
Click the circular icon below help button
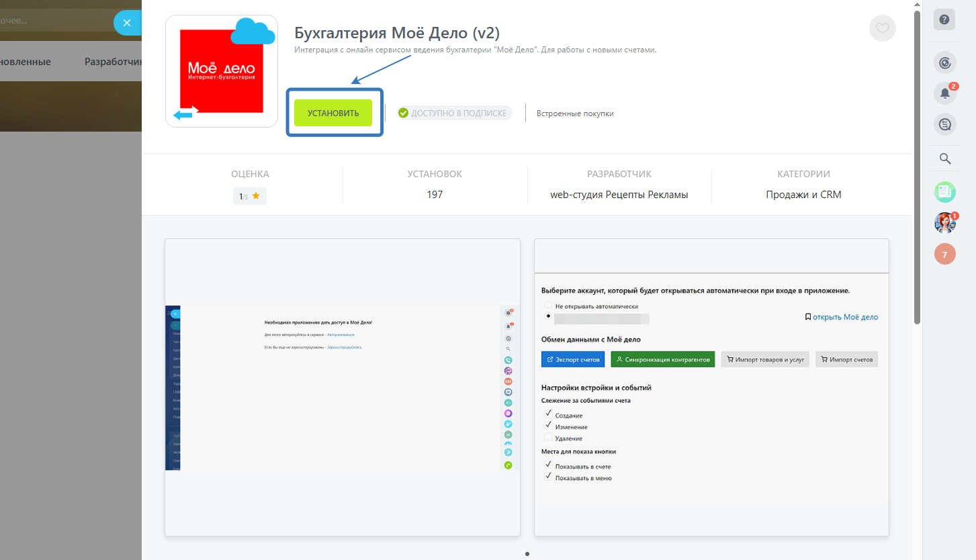point(944,63)
